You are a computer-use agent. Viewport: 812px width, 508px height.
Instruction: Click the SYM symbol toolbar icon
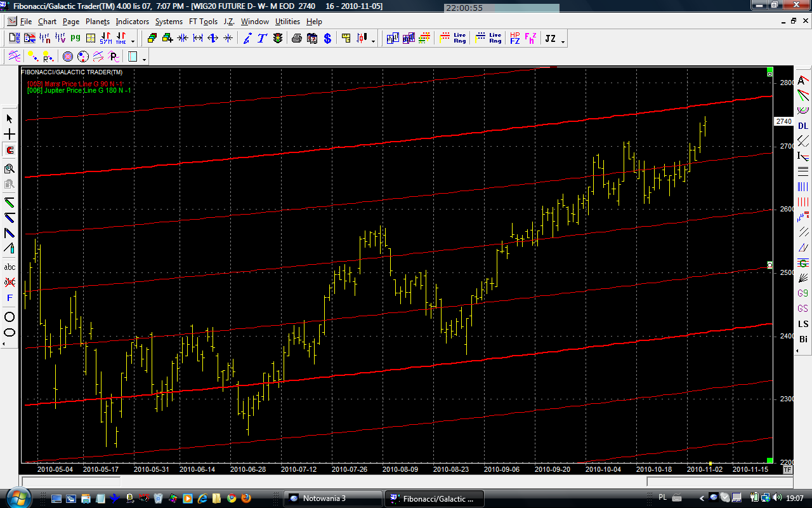pos(105,39)
